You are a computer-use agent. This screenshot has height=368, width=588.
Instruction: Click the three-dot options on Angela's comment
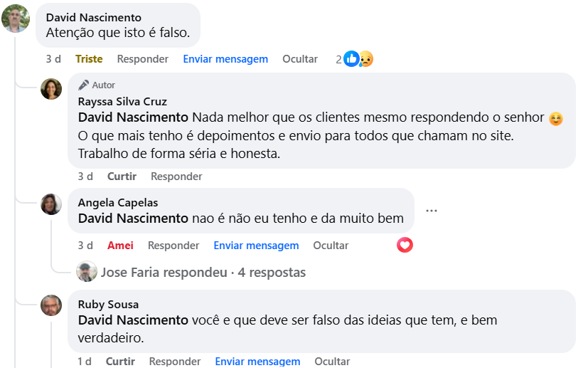pos(432,211)
